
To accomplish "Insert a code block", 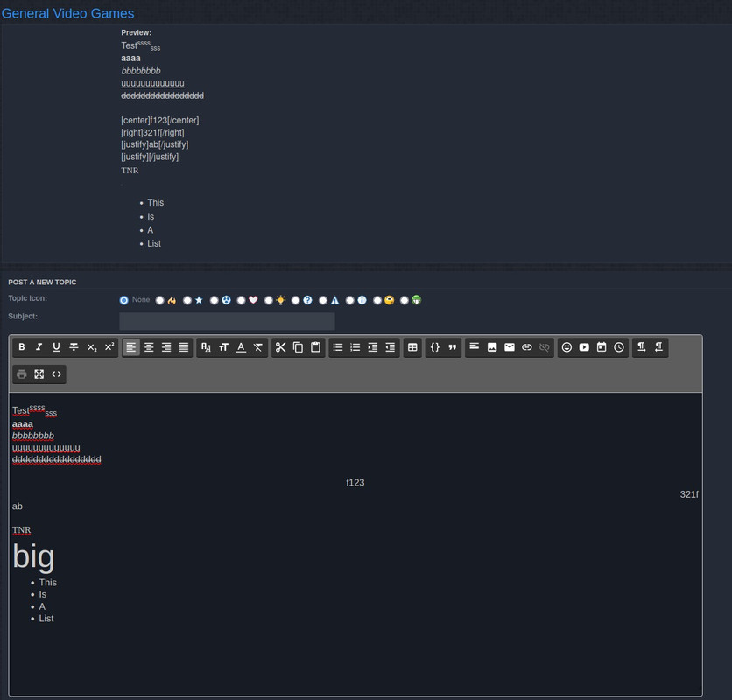I will click(x=434, y=347).
